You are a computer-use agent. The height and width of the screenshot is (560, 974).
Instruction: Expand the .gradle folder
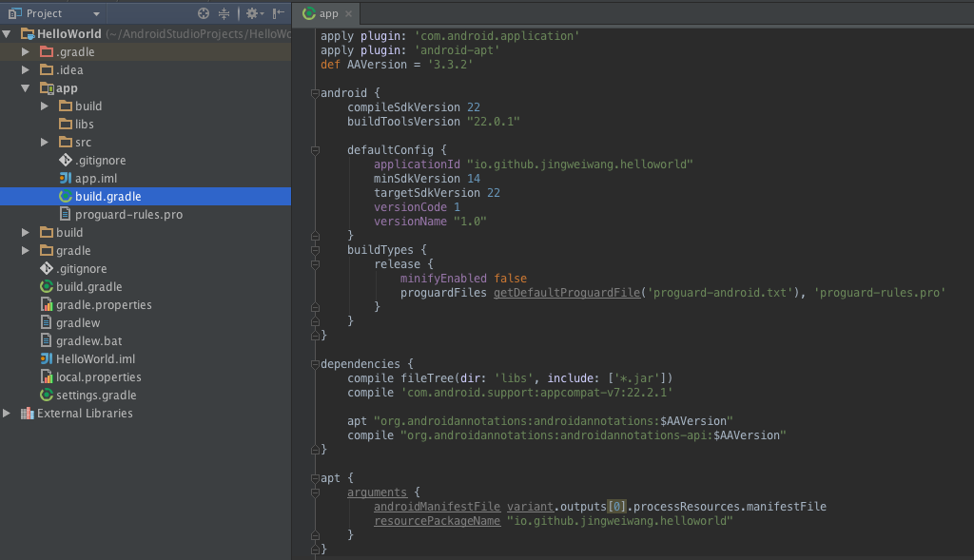[x=26, y=52]
